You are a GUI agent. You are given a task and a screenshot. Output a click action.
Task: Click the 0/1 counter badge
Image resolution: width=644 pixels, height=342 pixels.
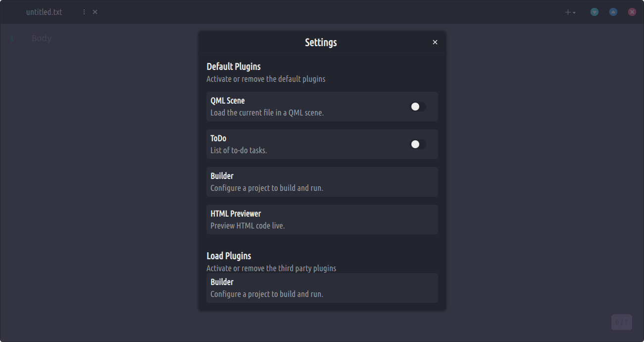tap(622, 322)
